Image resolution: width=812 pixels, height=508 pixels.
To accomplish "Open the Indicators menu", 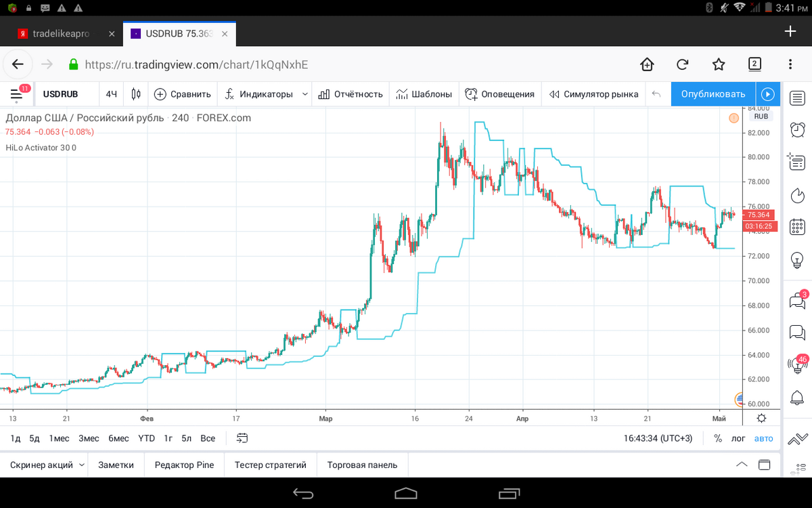I will coord(259,94).
